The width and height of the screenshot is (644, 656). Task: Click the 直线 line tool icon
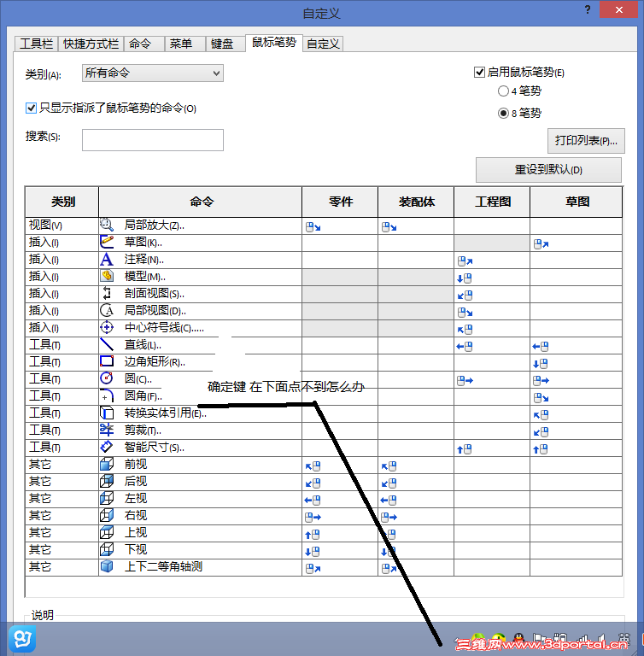pos(107,345)
